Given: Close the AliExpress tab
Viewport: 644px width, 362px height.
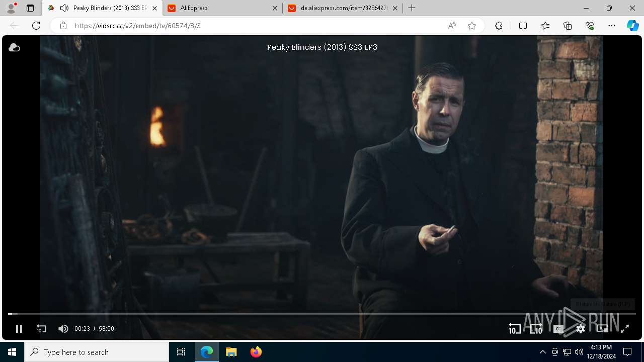Looking at the screenshot, I should click(275, 8).
